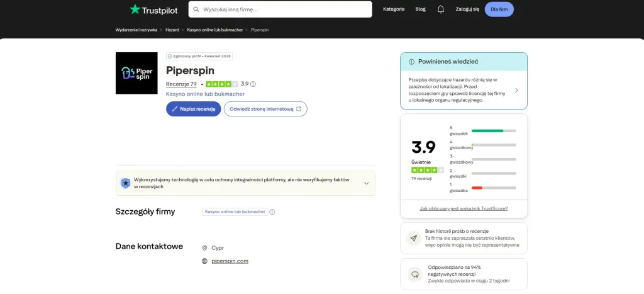Click the TrustScore info icon beside 3.9
The image size is (644, 294).
[253, 84]
